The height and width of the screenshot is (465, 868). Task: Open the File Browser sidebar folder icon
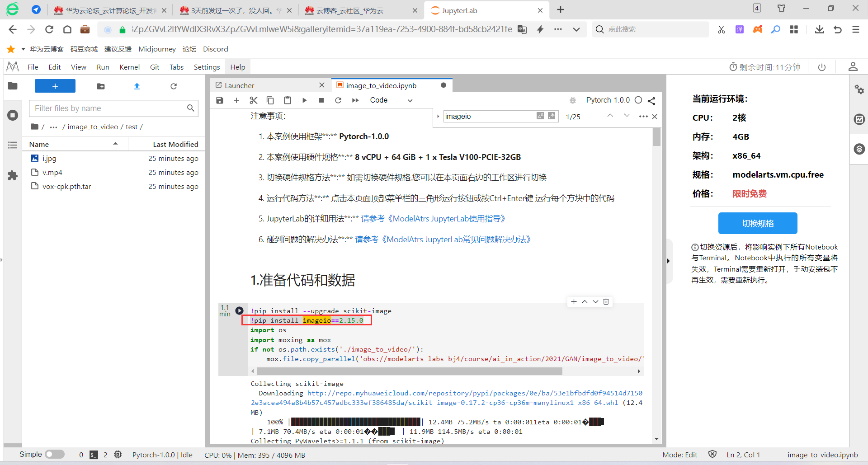pyautogui.click(x=13, y=86)
